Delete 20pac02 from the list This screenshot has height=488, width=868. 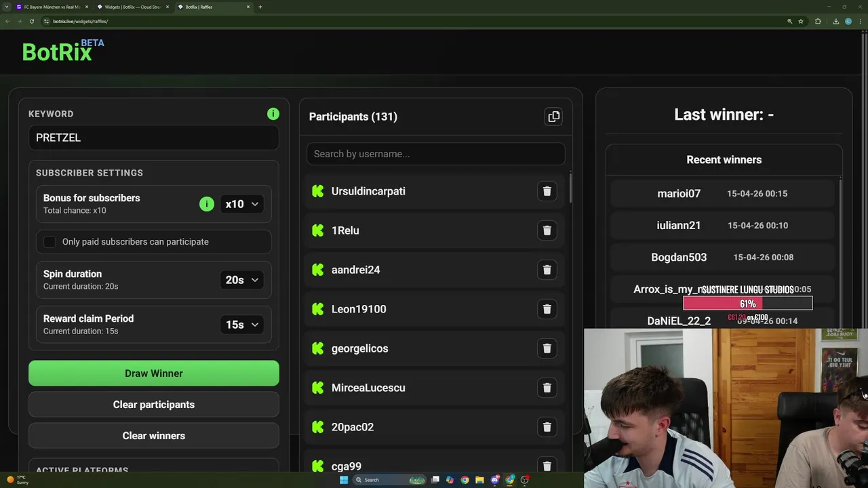pyautogui.click(x=547, y=427)
